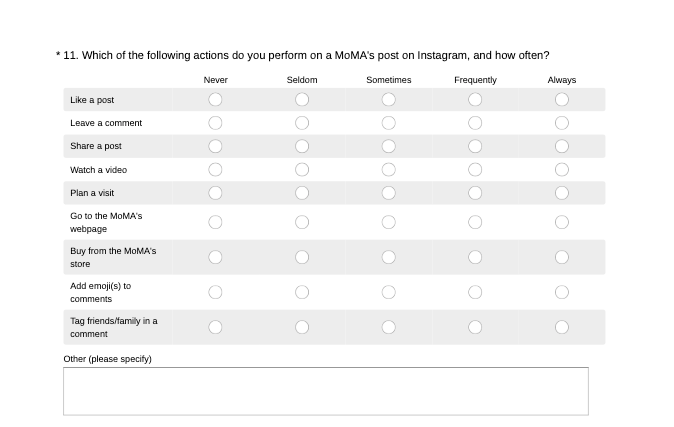The image size is (674, 427).
Task: Select Seldom for Leave a comment
Action: pyautogui.click(x=302, y=123)
